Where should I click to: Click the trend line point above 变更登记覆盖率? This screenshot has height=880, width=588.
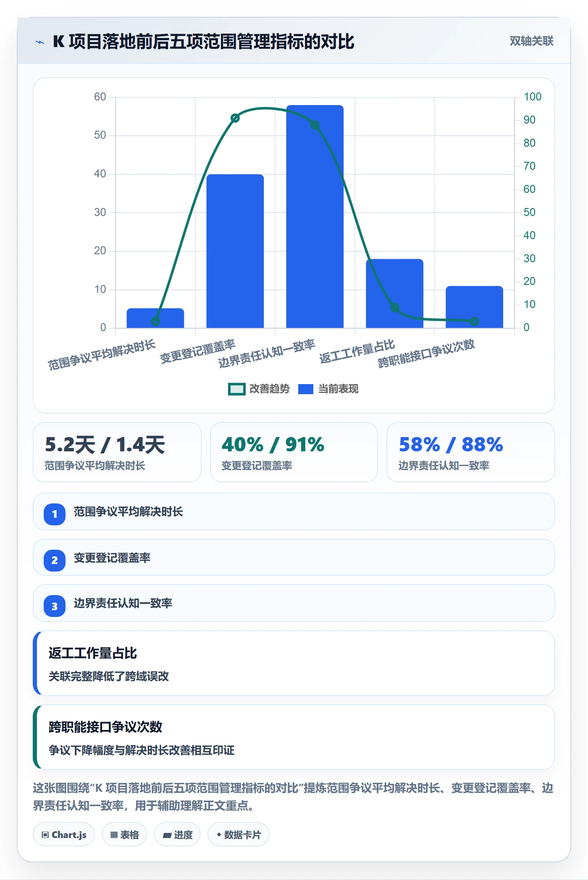pyautogui.click(x=235, y=118)
